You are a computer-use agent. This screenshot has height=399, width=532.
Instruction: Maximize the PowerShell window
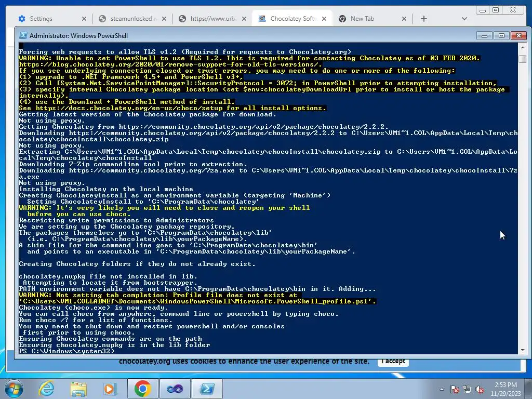(x=501, y=36)
